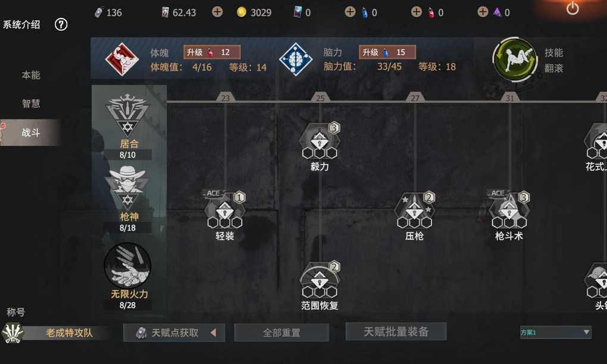This screenshot has height=364, width=607.
Task: Upgrade 体魄 with the 升级 button
Action: click(212, 52)
